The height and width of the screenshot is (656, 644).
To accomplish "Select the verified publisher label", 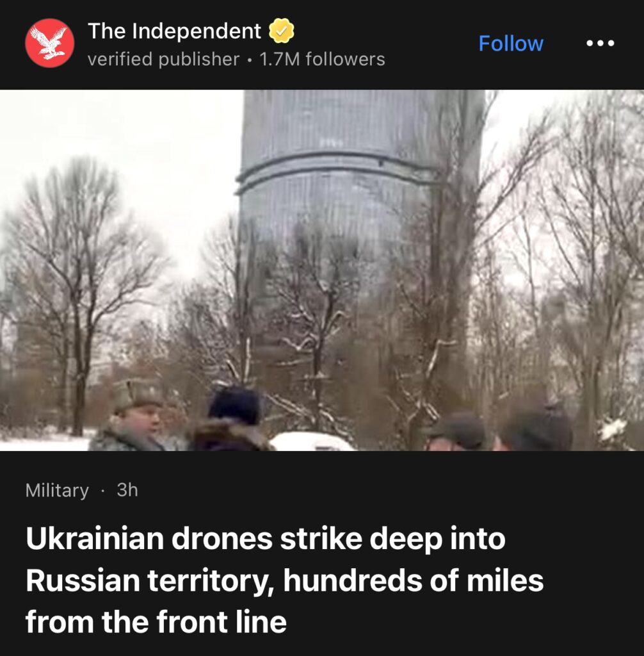I will [x=163, y=60].
